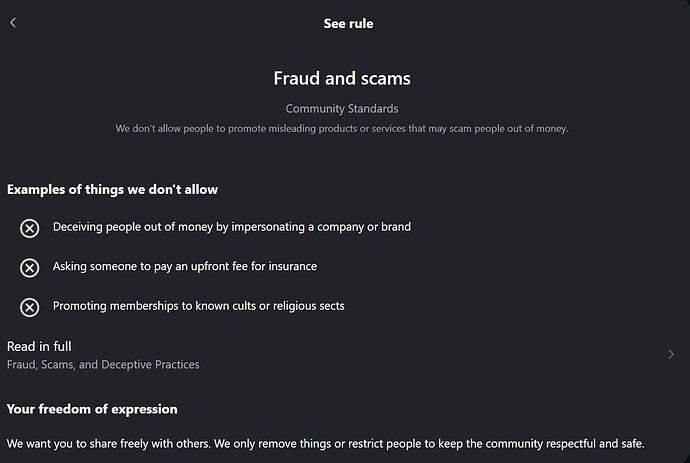Select the 'Community Standards' label
690x463 pixels.
342,108
